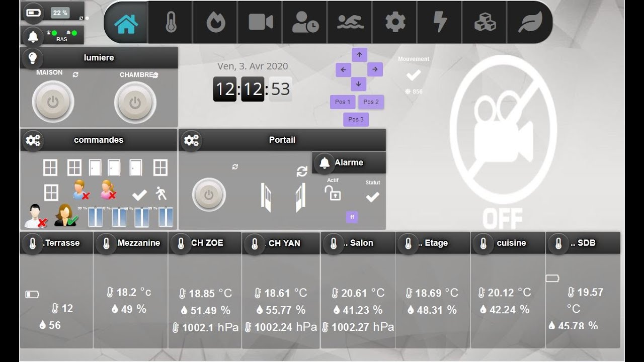Click the CH YAN pressure 1002.24 hPa
The width and height of the screenshot is (644, 362).
(x=281, y=327)
